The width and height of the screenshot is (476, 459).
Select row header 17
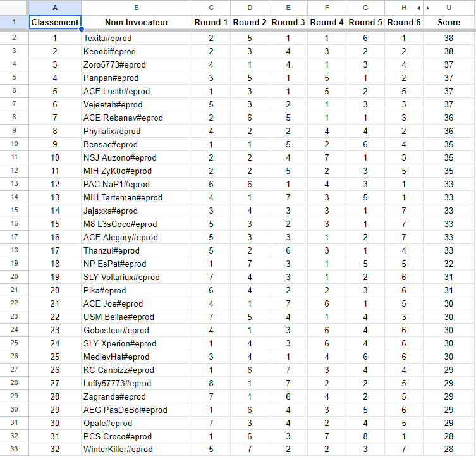click(15, 237)
